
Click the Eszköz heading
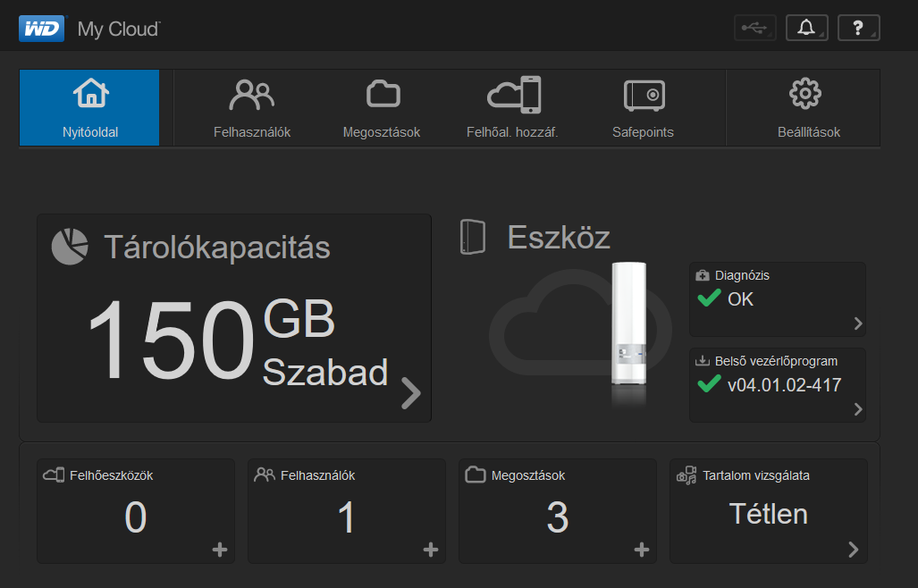tap(559, 238)
